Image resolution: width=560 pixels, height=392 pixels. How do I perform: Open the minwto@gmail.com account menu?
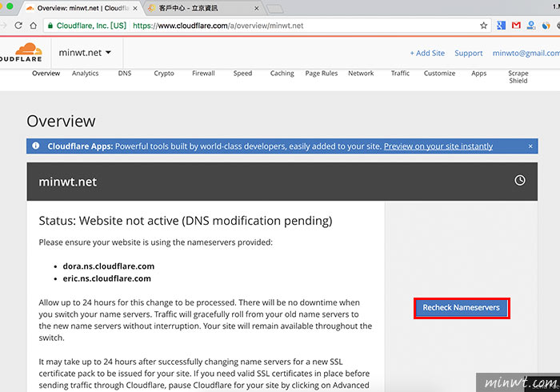[526, 53]
